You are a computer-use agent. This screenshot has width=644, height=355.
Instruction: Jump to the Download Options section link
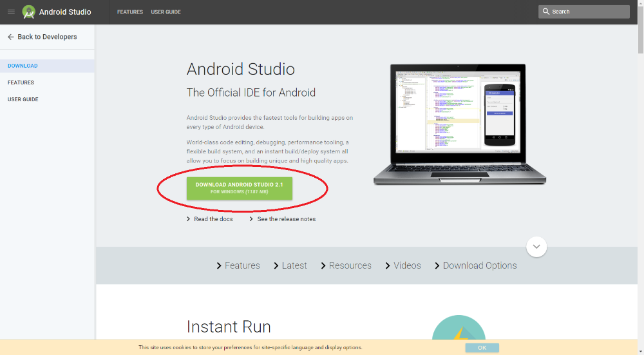[x=476, y=266]
